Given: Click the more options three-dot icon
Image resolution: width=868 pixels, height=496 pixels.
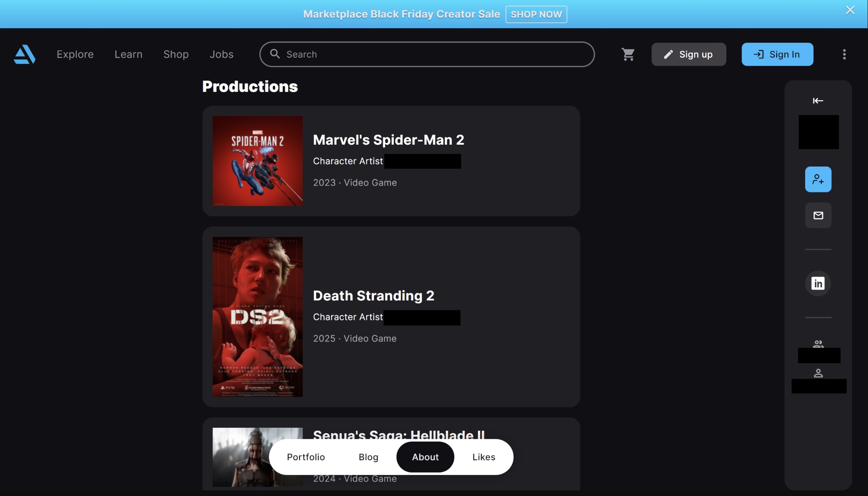Looking at the screenshot, I should [x=845, y=54].
